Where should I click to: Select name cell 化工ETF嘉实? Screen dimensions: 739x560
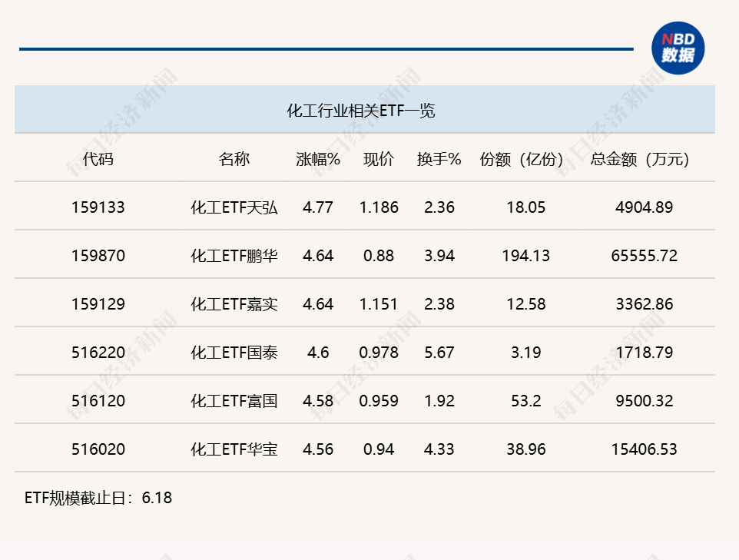pos(234,304)
